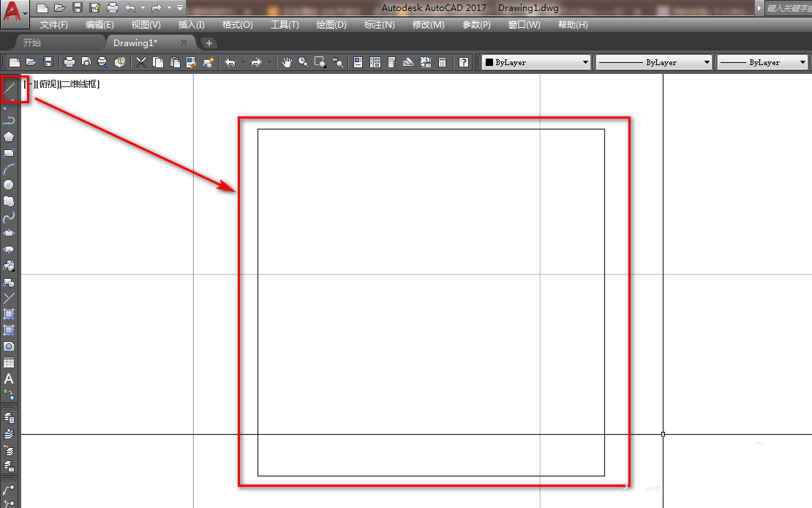Click the Copy icon in standard toolbar
The image size is (812, 508).
coord(158,62)
